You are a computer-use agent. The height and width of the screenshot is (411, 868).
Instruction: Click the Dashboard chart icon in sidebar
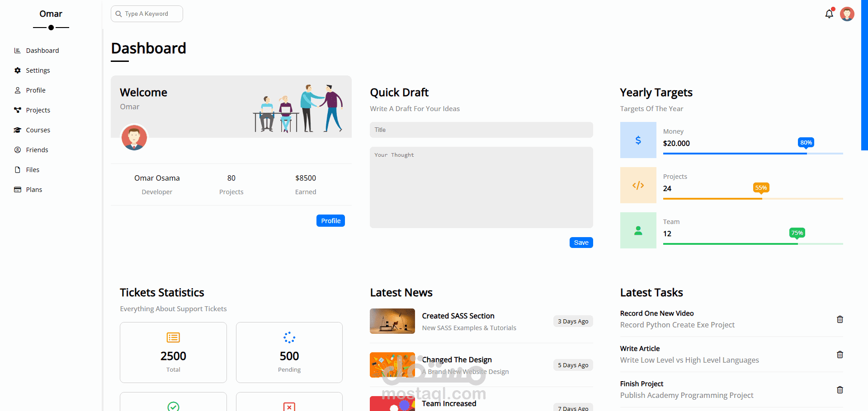18,51
